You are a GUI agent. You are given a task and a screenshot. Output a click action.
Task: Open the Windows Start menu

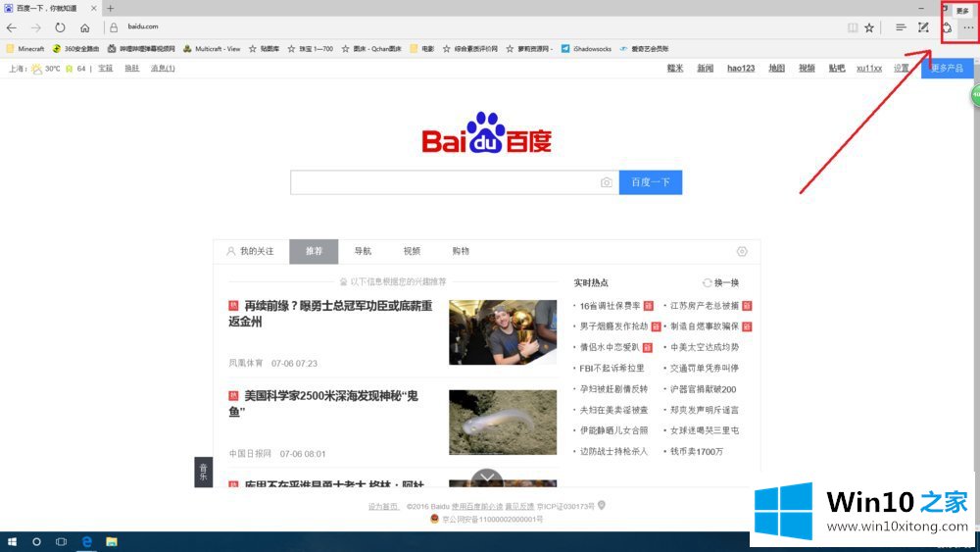point(11,541)
